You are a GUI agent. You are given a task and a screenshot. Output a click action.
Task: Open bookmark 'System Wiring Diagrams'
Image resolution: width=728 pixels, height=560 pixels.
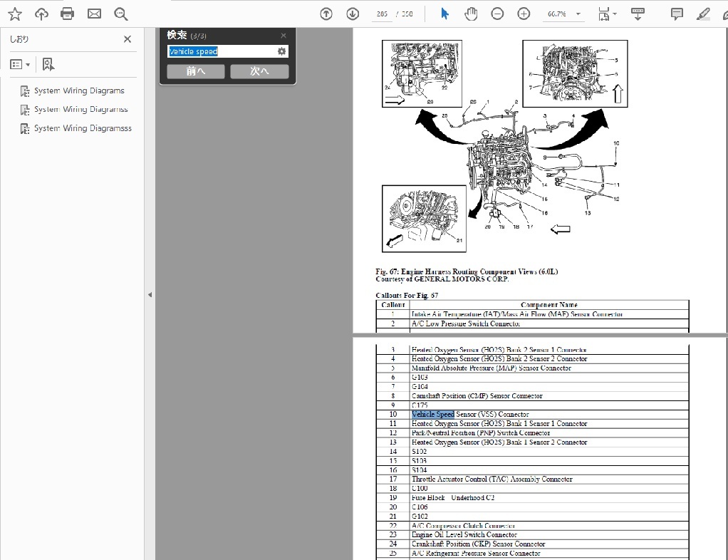click(79, 90)
